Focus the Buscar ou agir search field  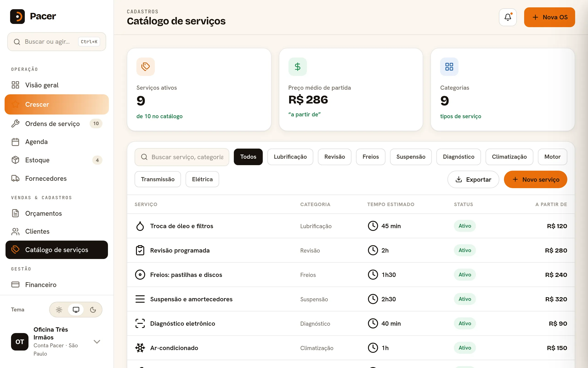(57, 42)
